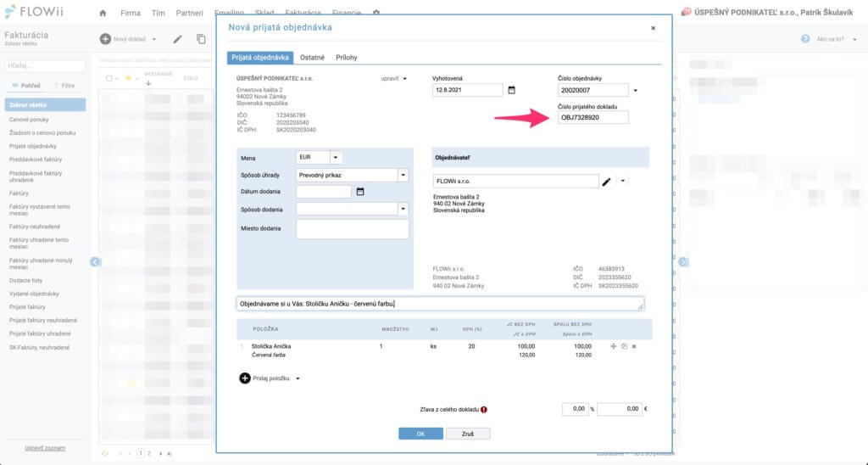
Task: Click the Hľadaj search box in sidebar
Action: 46,66
